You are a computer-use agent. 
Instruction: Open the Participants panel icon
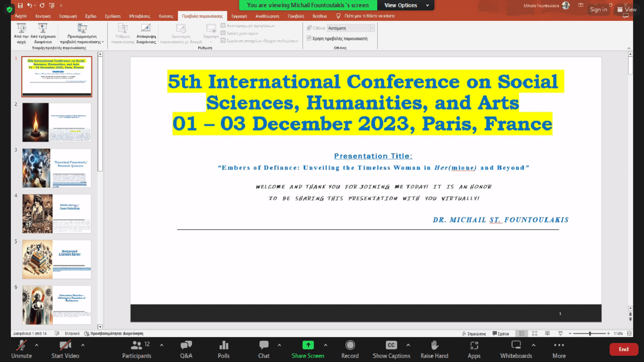[x=136, y=346]
